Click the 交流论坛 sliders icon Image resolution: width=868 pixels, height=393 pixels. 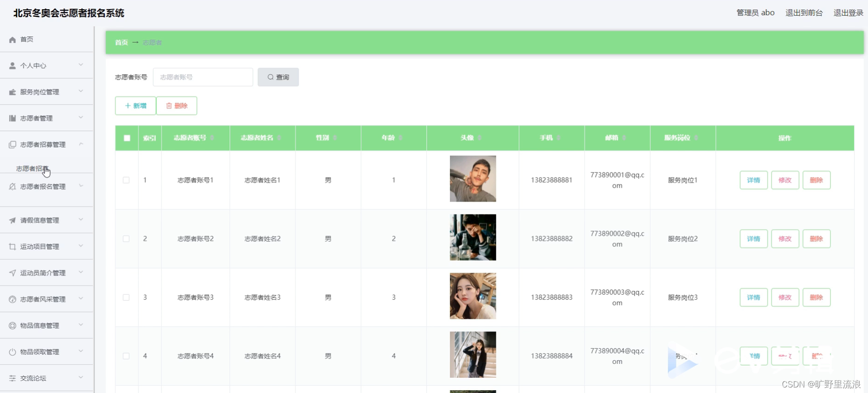point(12,378)
